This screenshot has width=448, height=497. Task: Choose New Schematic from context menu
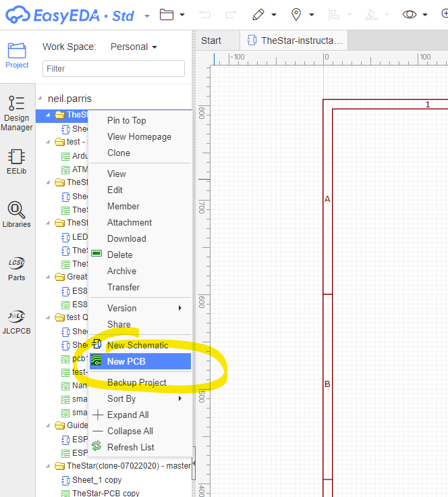[140, 345]
